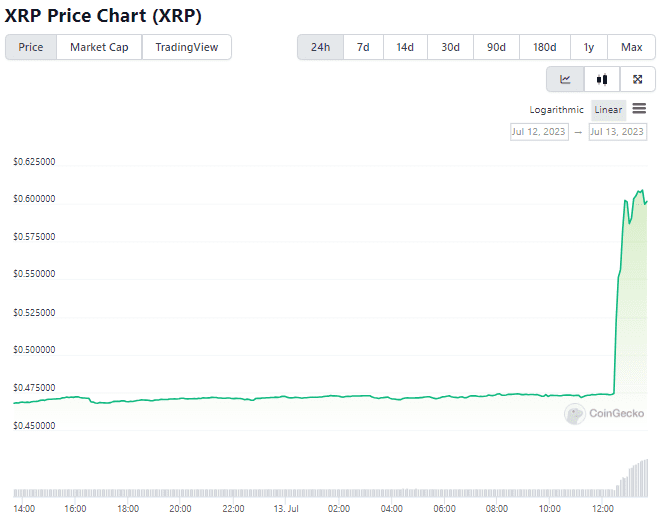Click the $0.550000 axis label

click(x=34, y=274)
